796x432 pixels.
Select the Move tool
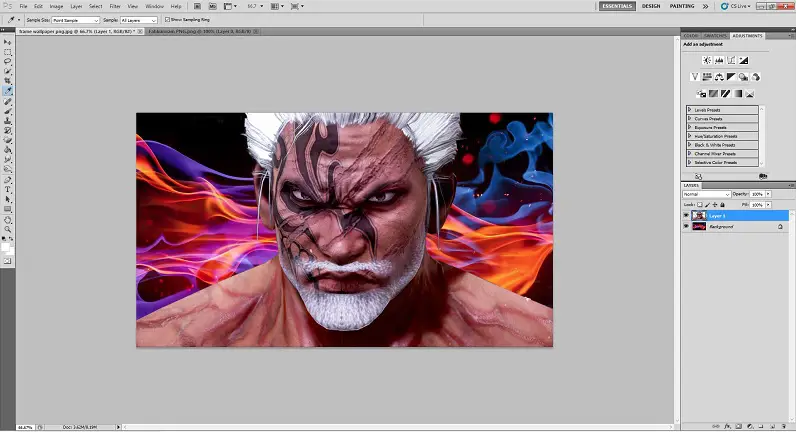coord(7,43)
